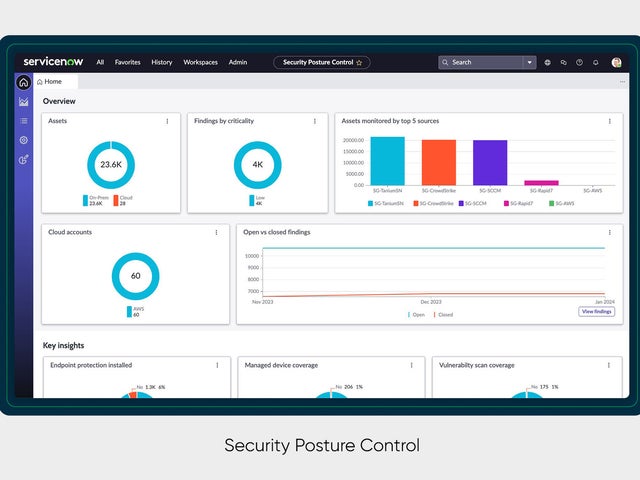The width and height of the screenshot is (640, 480).
Task: Open Assets monitored by top 5 sources options
Action: (x=610, y=121)
